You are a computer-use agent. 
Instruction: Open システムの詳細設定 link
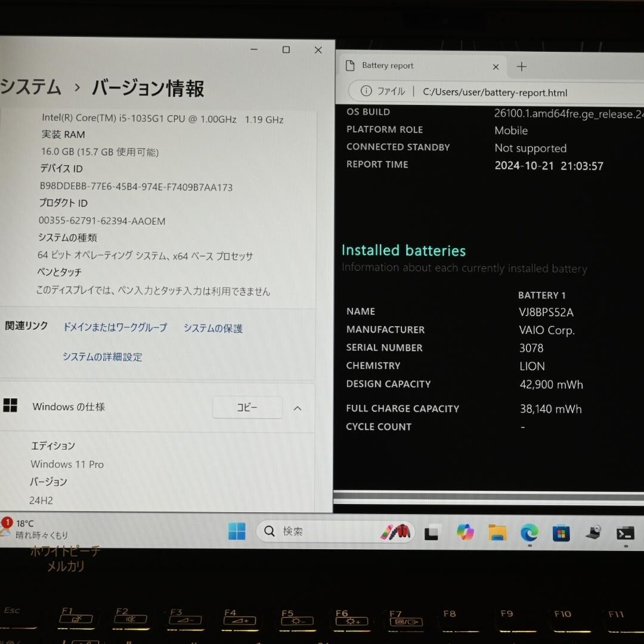pyautogui.click(x=103, y=357)
